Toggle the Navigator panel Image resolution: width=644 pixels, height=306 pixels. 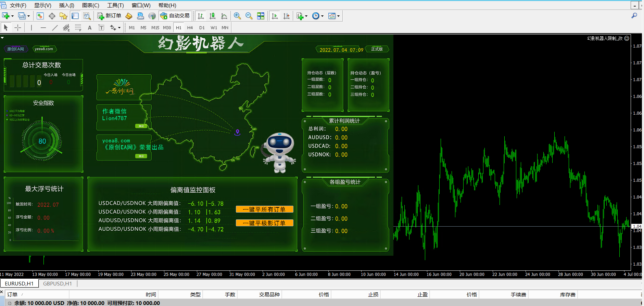[63, 16]
